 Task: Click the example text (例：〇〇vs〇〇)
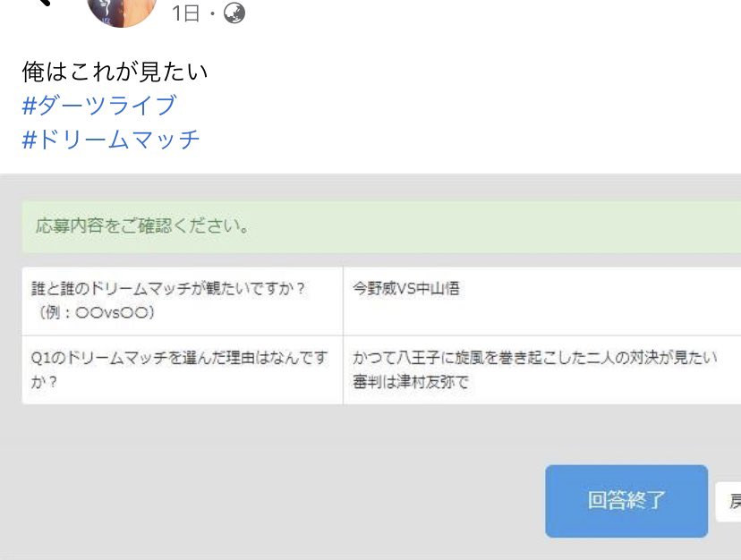[96, 312]
